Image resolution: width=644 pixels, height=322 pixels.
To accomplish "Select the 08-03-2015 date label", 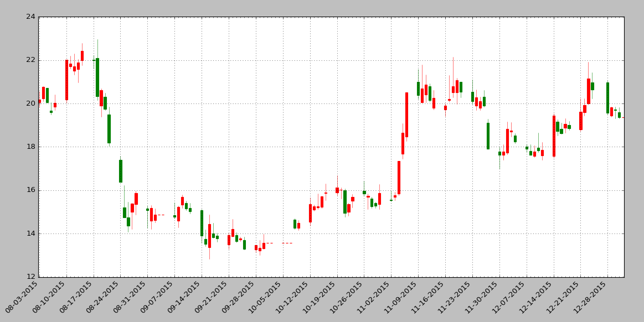I will pyautogui.click(x=22, y=297).
